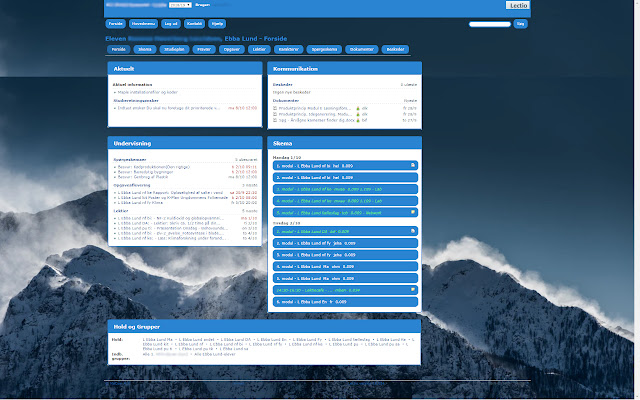Screen dimensions: 640x400
Task: Click note icon on Tuesday's first lesson
Action: [412, 230]
